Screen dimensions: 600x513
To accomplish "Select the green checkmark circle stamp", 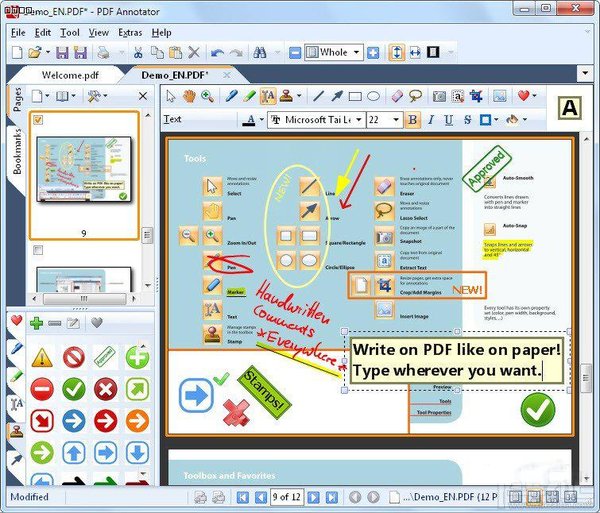I will 74,389.
